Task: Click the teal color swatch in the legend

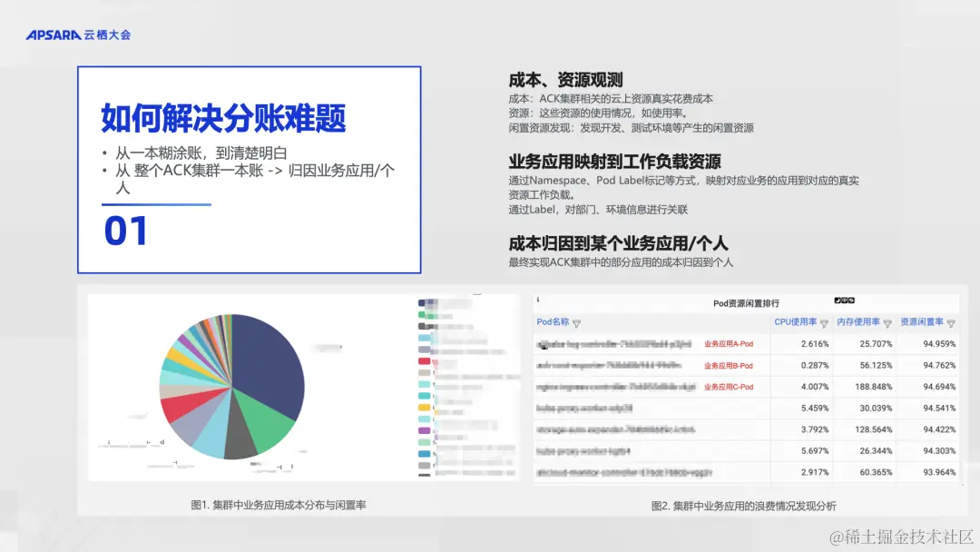Action: 422,397
